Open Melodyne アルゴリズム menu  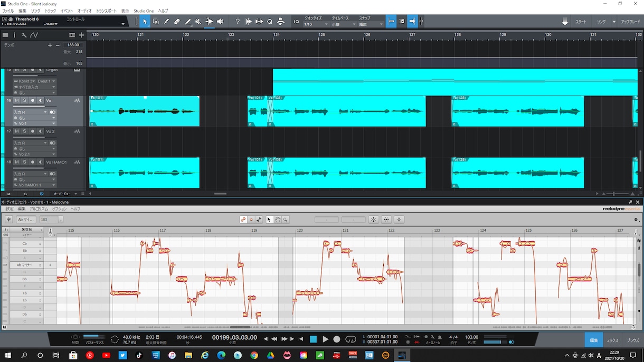pos(39,209)
